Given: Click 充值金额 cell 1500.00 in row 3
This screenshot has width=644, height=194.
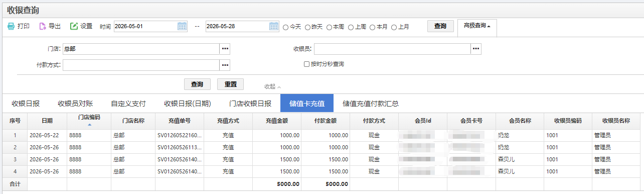Looking at the screenshot, I should (277, 159).
